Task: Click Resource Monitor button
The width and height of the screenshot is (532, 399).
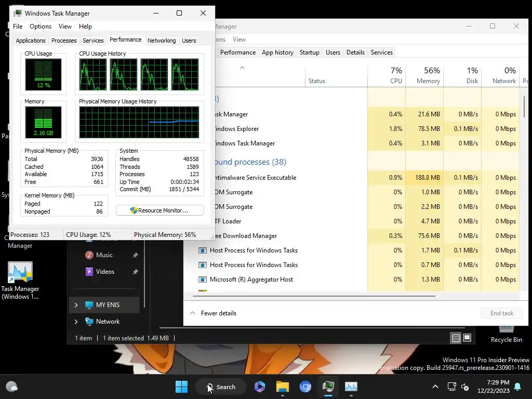Action: click(159, 210)
